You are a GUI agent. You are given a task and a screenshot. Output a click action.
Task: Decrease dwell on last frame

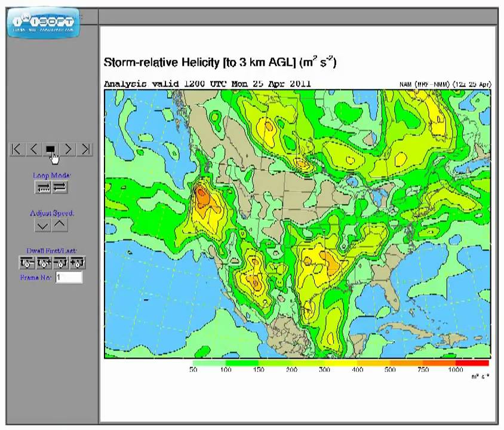[x=60, y=263]
